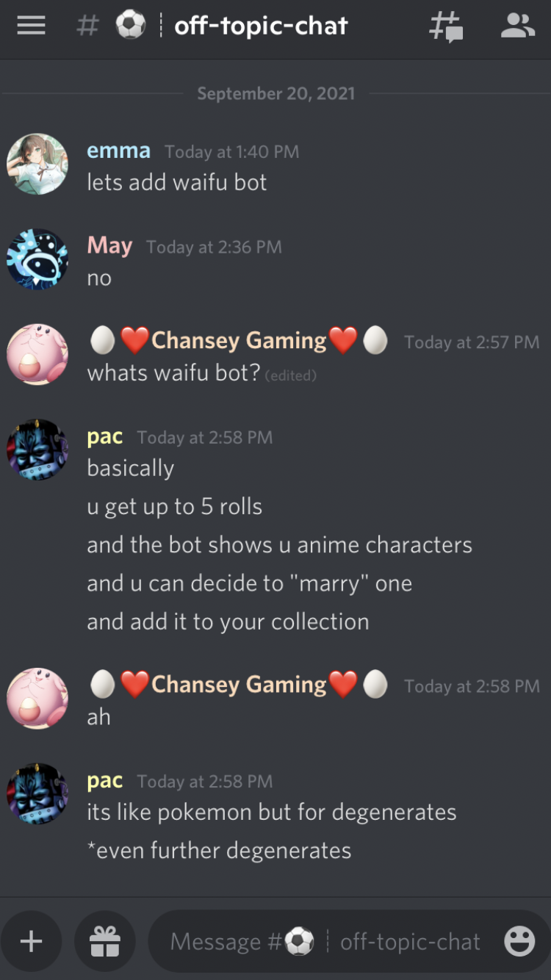Open the threads icon in header

(x=446, y=26)
